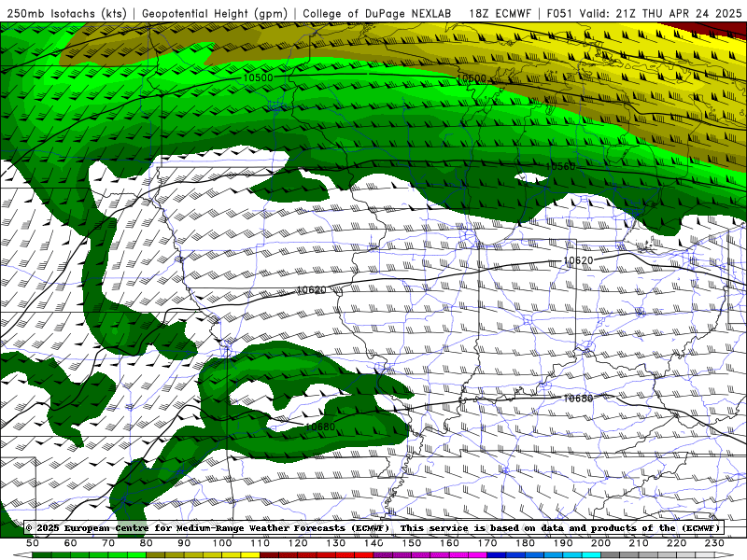Screen dimensions: 747x560
Task: Click the 'Geopotential Height (gpm)' title text
Action: coord(215,13)
